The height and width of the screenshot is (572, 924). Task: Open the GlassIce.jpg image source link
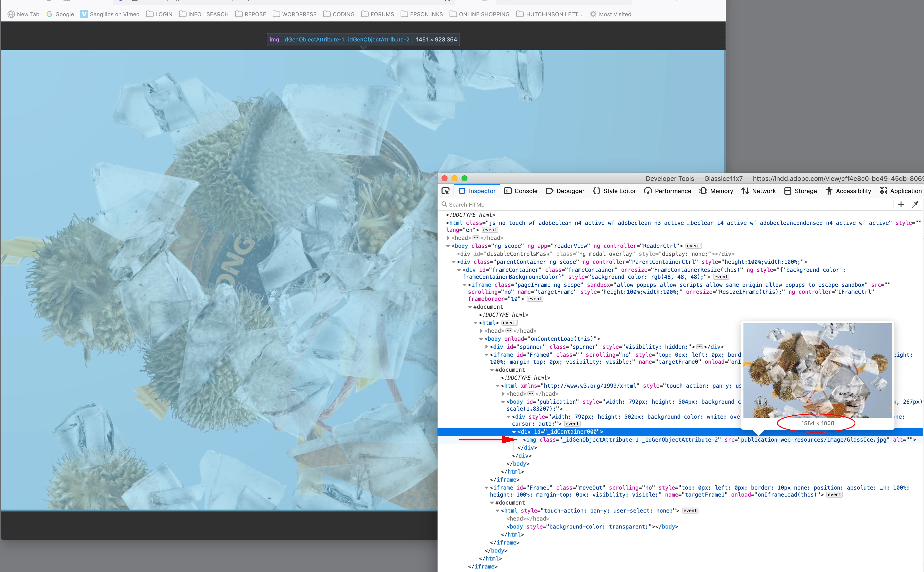(813, 440)
